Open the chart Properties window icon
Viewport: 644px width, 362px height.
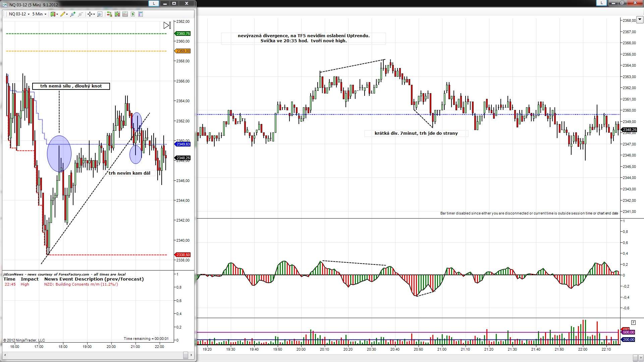coord(141,14)
